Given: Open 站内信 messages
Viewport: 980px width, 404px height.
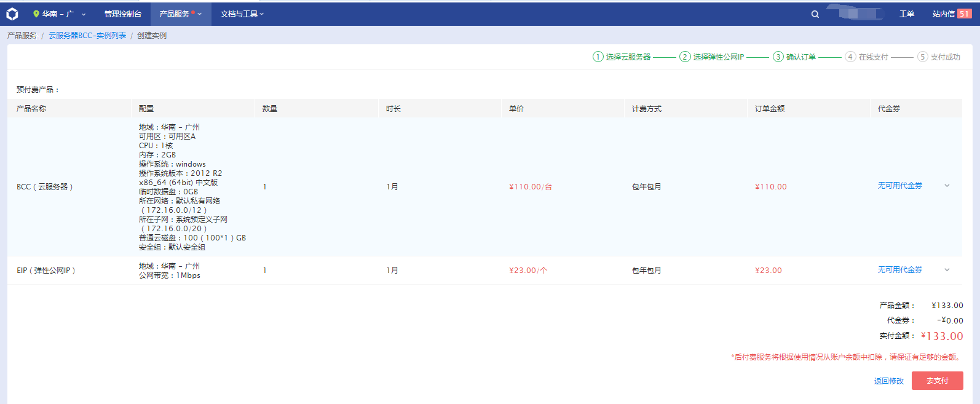Looking at the screenshot, I should click(x=943, y=14).
